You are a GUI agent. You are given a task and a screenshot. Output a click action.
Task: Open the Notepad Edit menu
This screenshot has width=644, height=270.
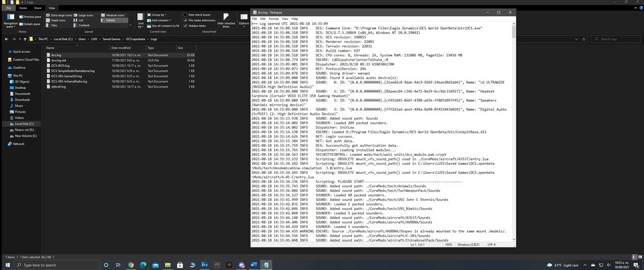(263, 19)
